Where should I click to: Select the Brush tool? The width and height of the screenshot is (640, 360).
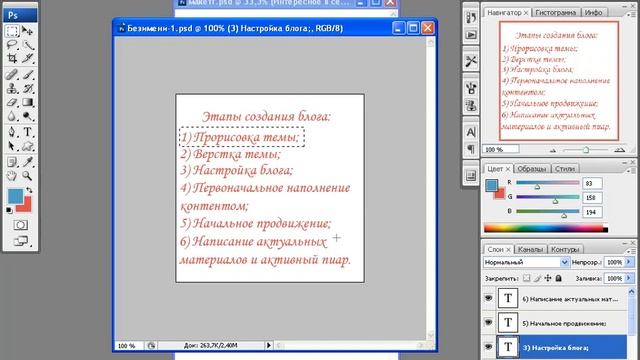pyautogui.click(x=27, y=74)
